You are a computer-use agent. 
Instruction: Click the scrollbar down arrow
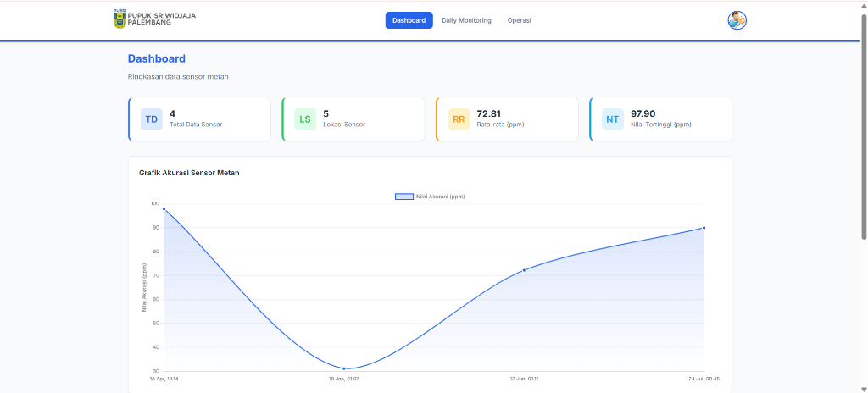point(864,389)
